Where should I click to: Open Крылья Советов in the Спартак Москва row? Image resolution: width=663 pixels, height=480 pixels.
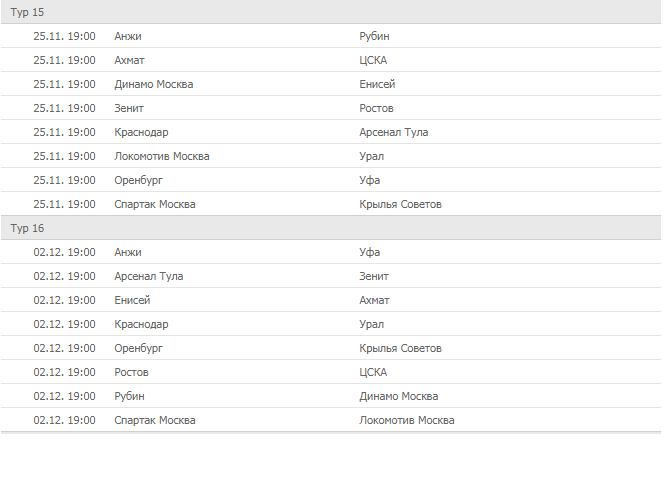pyautogui.click(x=400, y=204)
